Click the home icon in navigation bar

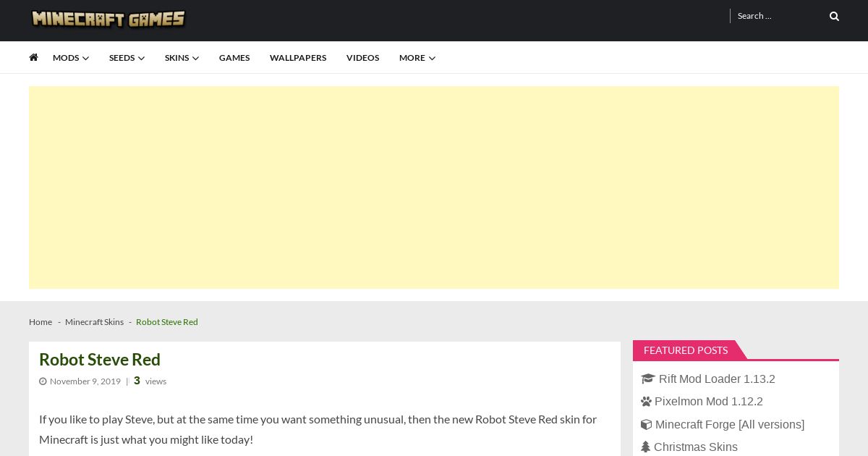coord(33,57)
